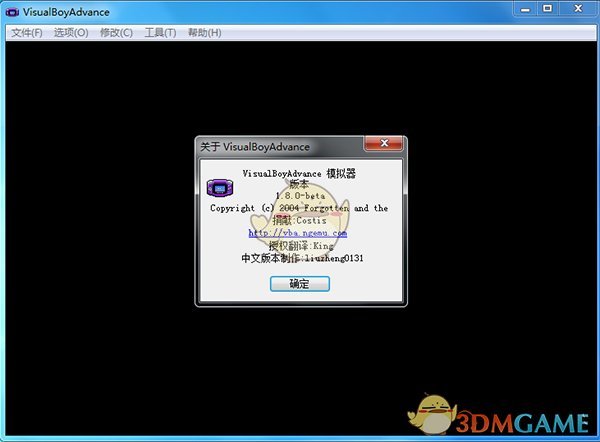Click the VisualBoyAdvance title bar app icon
600x442 pixels.
(x=11, y=11)
